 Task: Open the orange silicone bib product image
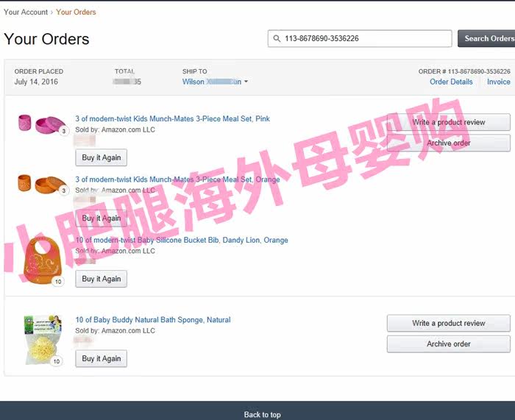click(x=43, y=261)
